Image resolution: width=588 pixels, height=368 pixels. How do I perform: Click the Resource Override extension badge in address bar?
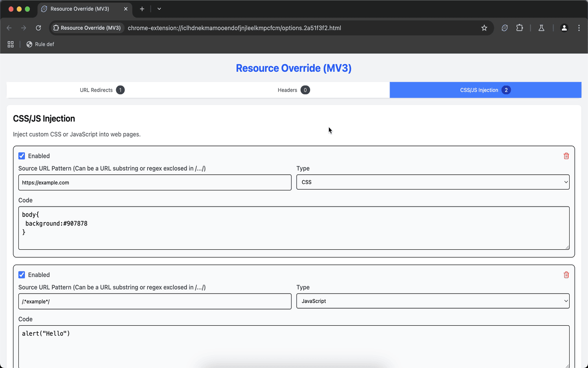point(87,28)
